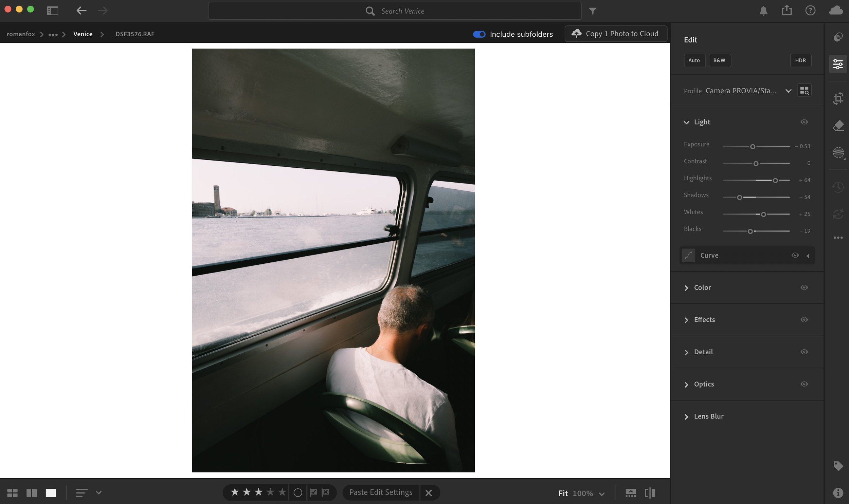Image resolution: width=849 pixels, height=504 pixels.
Task: Expand the Lens Blur section
Action: tap(708, 416)
